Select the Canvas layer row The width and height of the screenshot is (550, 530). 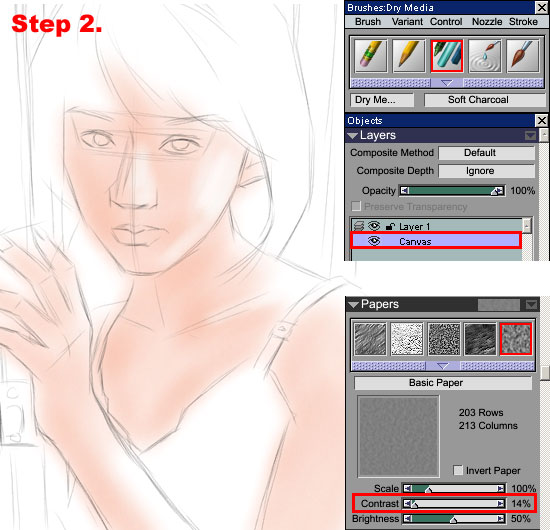436,241
